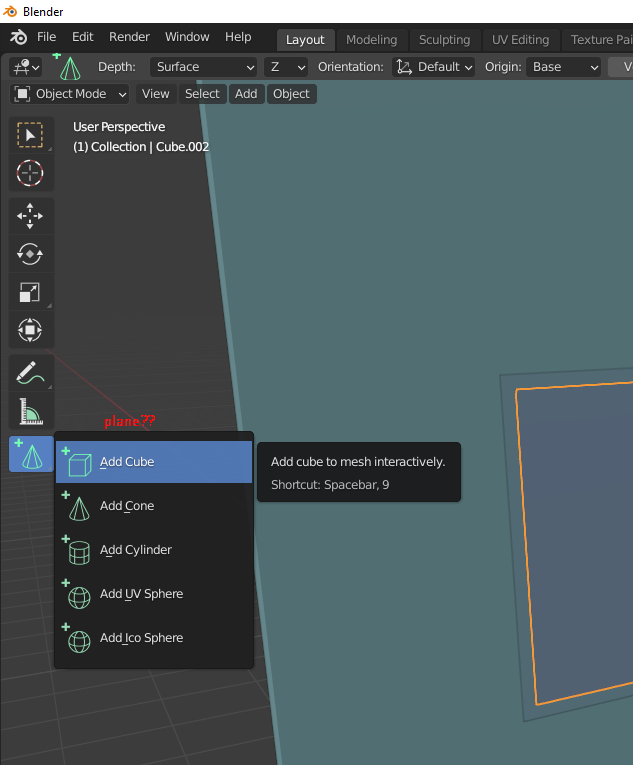Click the cone icon beside Add Cone
This screenshot has height=765, width=633.
point(79,507)
